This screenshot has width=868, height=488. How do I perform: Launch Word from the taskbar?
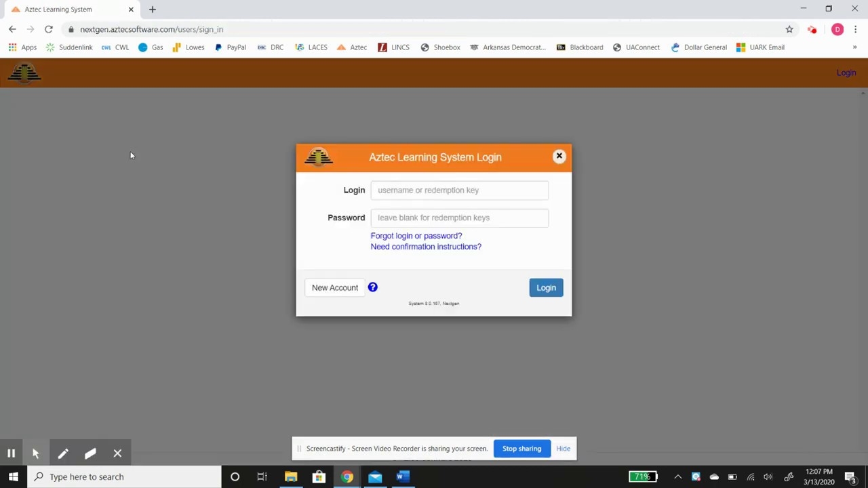[x=402, y=476]
